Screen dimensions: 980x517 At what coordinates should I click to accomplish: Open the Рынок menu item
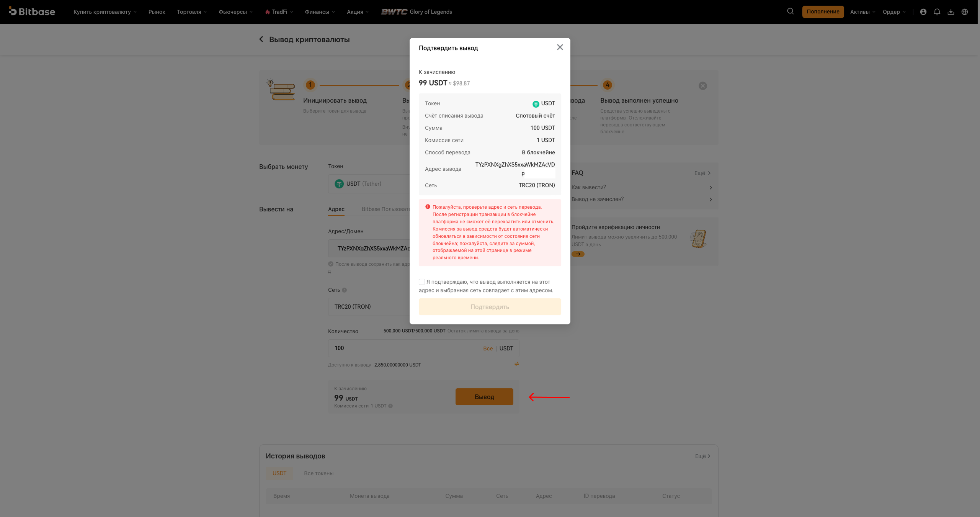coord(157,12)
